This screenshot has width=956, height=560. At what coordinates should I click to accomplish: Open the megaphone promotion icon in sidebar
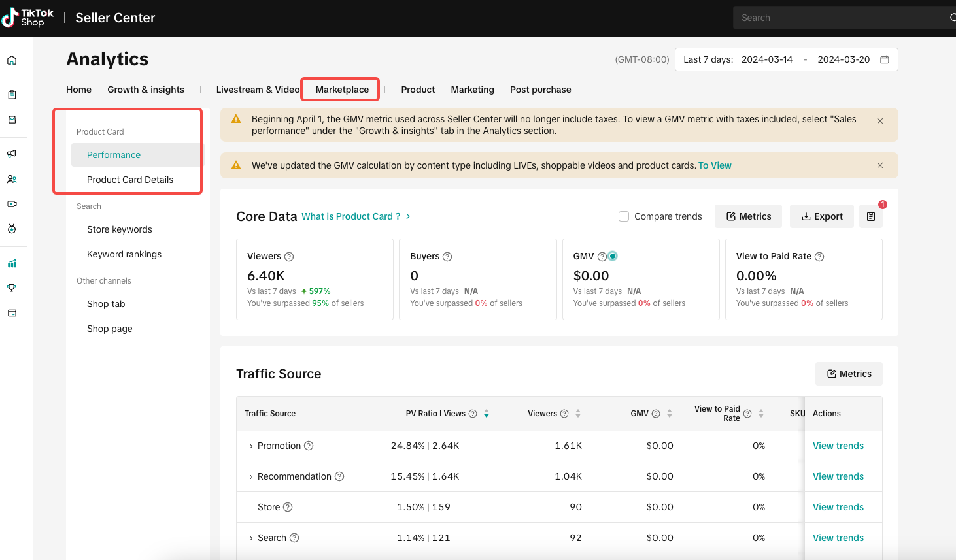click(x=12, y=154)
